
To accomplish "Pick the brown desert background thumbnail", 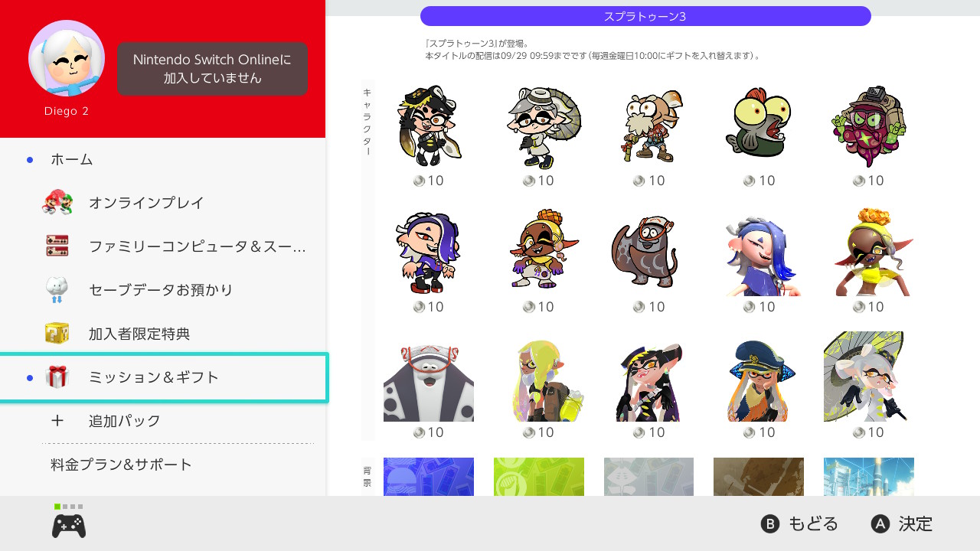I will coord(759,477).
